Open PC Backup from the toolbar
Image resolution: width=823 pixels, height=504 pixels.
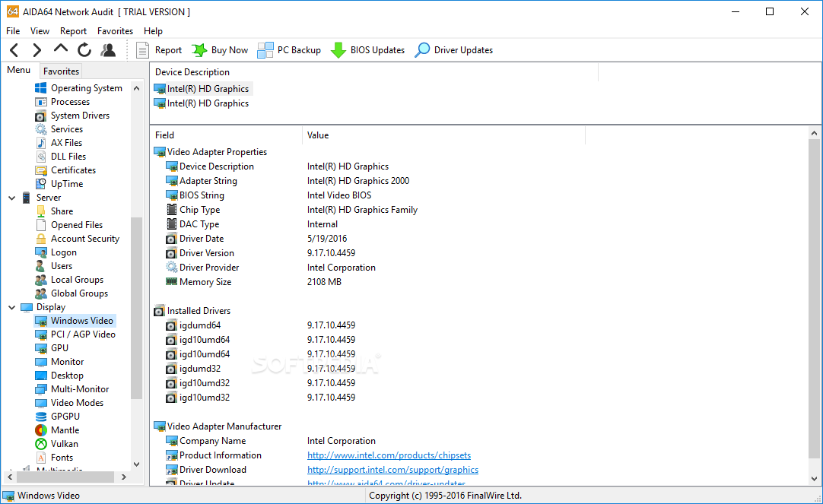289,50
